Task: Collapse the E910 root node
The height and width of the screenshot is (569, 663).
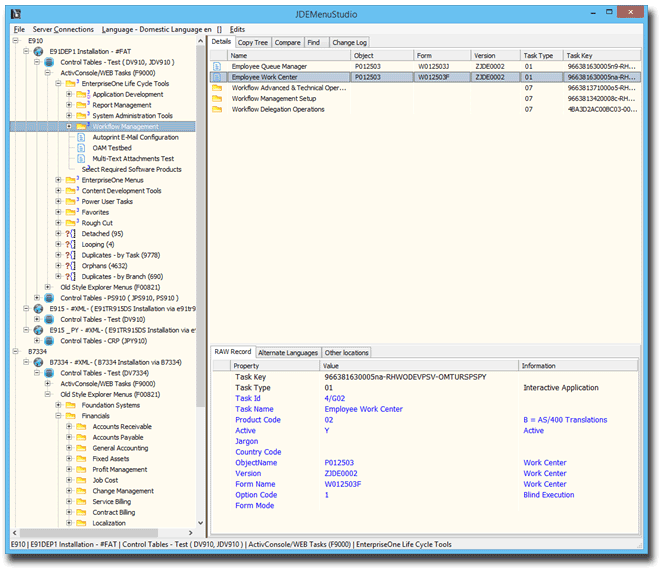Action: [x=16, y=41]
